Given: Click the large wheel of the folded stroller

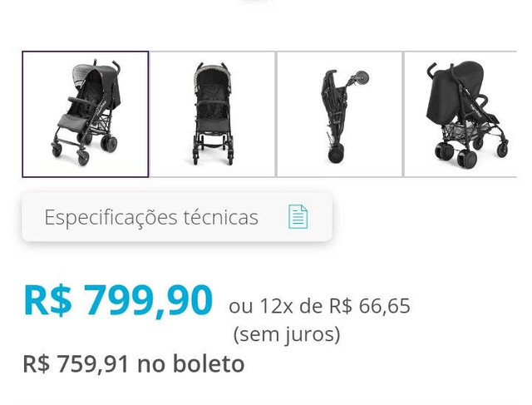Looking at the screenshot, I should click(336, 154).
